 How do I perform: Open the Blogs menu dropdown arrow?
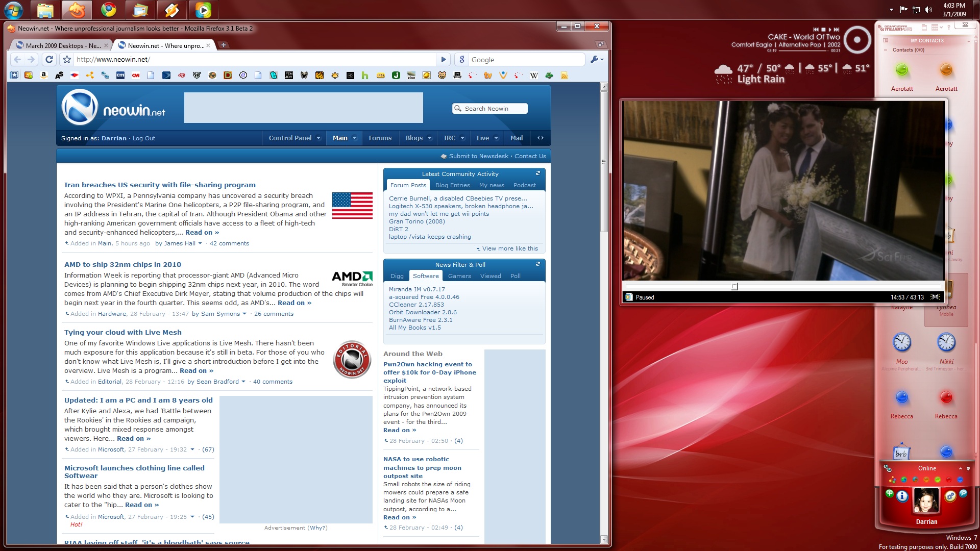click(x=430, y=138)
